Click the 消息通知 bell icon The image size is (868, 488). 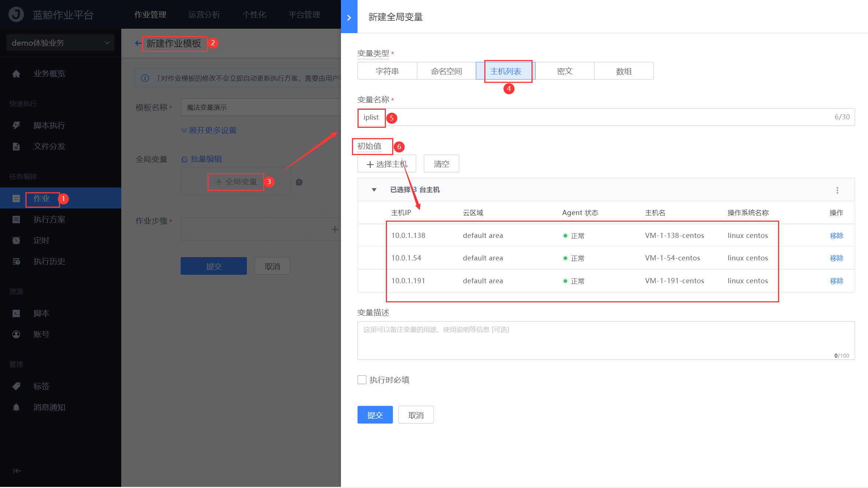point(16,407)
